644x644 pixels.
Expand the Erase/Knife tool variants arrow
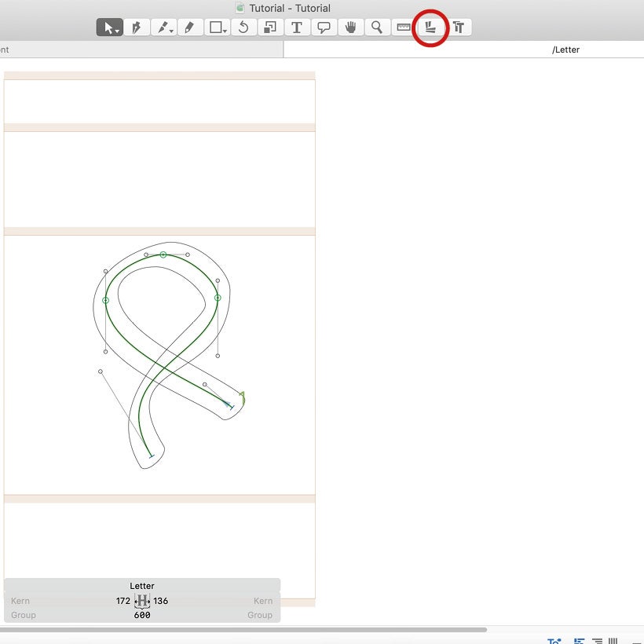pyautogui.click(x=172, y=31)
